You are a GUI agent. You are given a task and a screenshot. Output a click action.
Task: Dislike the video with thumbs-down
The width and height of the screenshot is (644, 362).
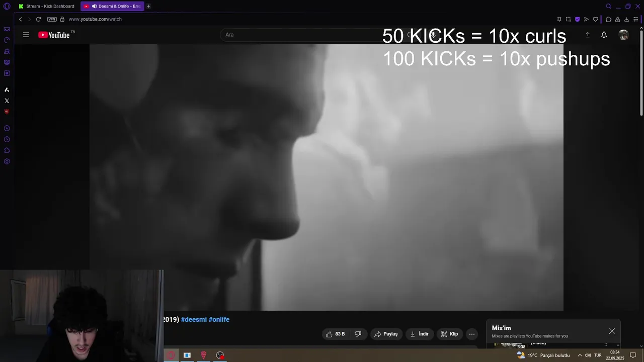pos(358,334)
